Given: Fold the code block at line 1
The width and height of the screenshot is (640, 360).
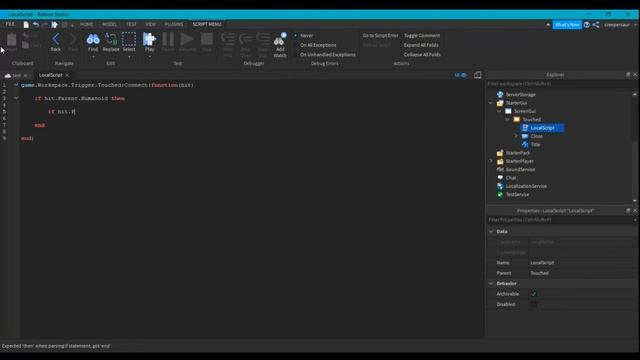Looking at the screenshot, I should click(16, 85).
